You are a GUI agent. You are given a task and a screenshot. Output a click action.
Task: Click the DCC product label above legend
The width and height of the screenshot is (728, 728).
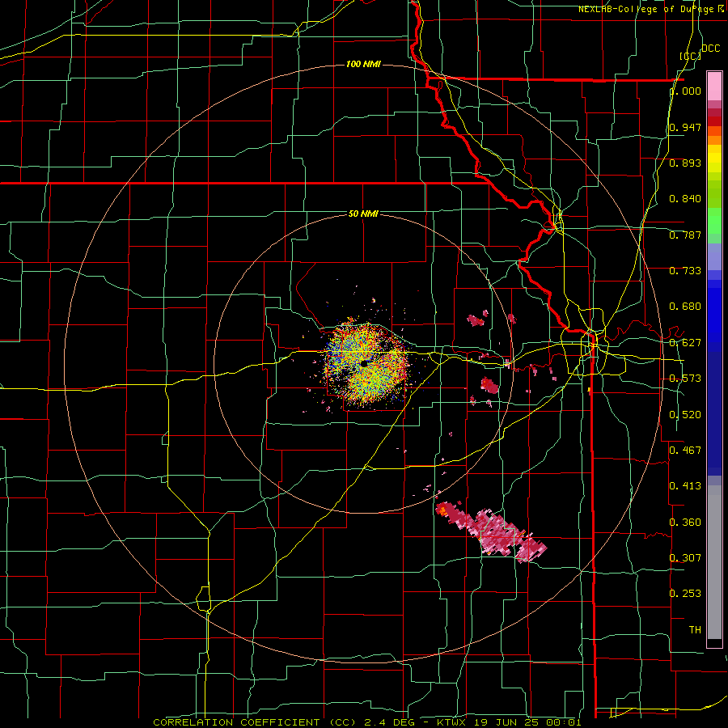(710, 49)
